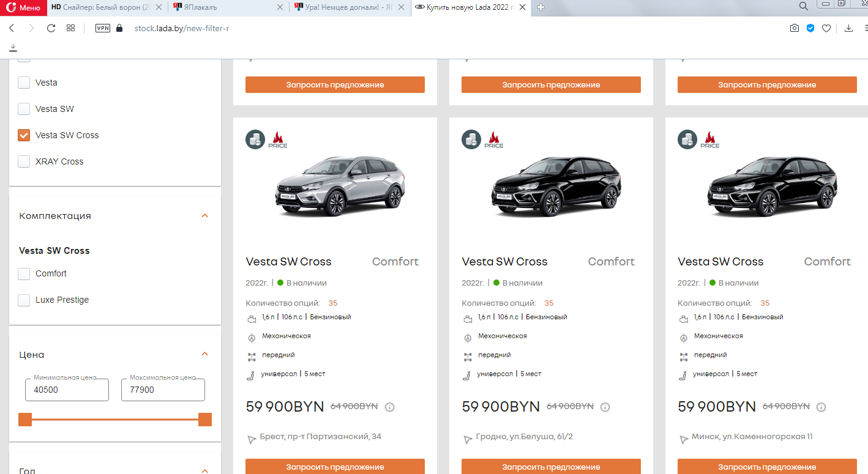Open price info icon on the Минск card
This screenshot has height=474, width=868.
click(821, 407)
